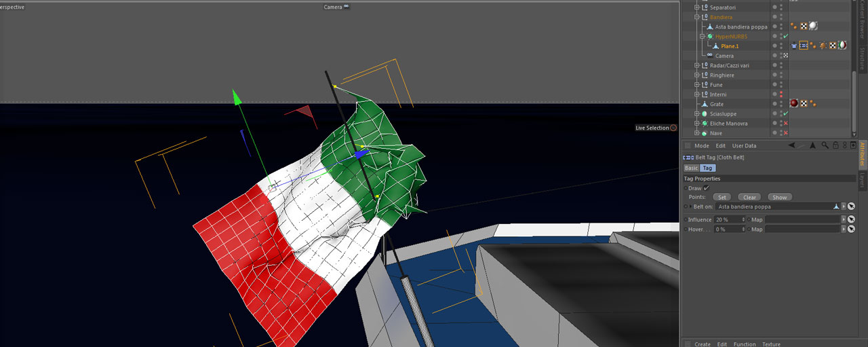Click the Cloth tag icon on Plane.1
Screen dimensions: 868x347
click(794, 45)
